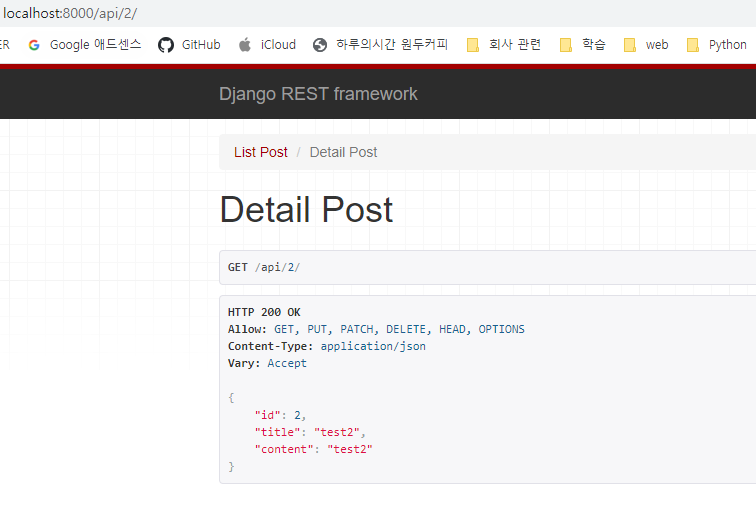
Task: Click the "content": "test2" JSON line
Action: [313, 449]
